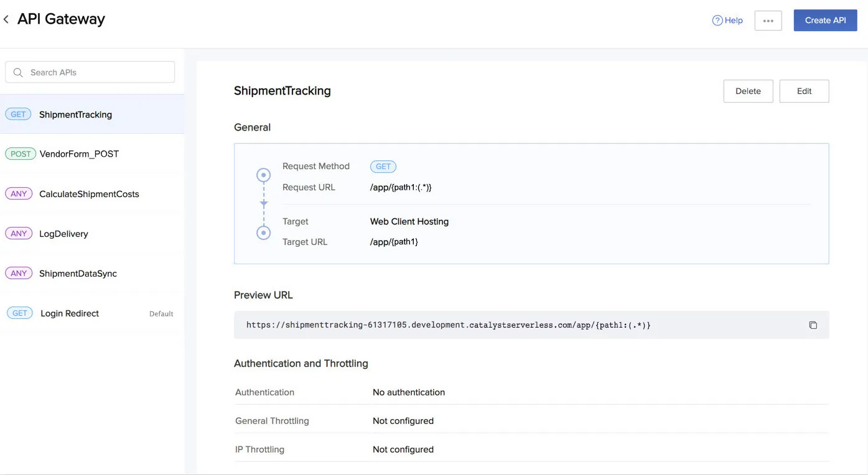Screen dimensions: 868x475
Task: Click the Delete button
Action: [748, 91]
